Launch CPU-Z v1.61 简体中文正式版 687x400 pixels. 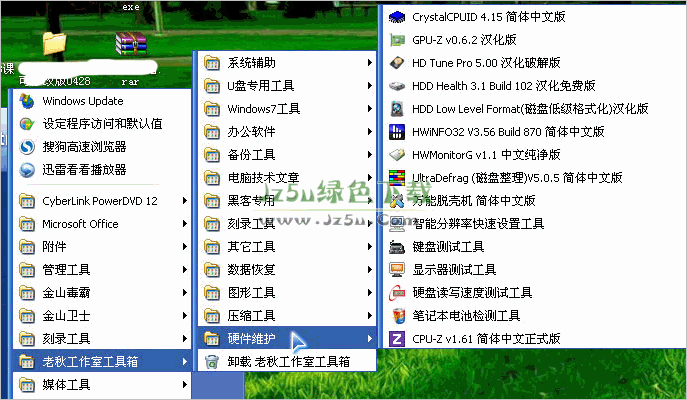tap(486, 339)
